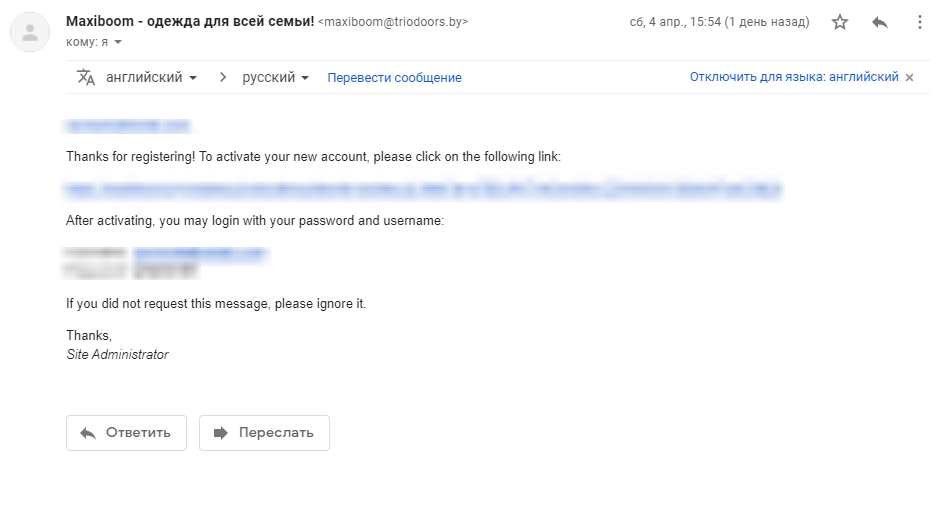Click the arrow between the two languages
Image resolution: width=949 pixels, height=509 pixels.
[222, 77]
